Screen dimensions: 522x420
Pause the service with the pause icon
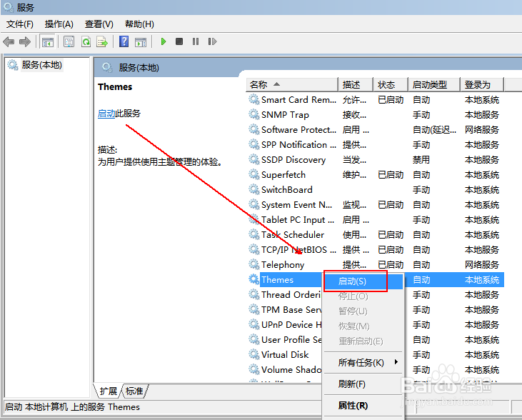tap(196, 41)
